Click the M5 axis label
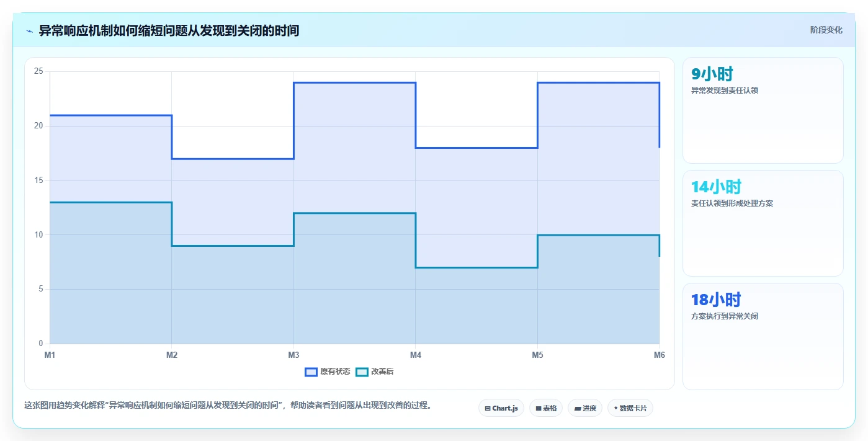Viewport: 868px width, 441px height. [537, 355]
